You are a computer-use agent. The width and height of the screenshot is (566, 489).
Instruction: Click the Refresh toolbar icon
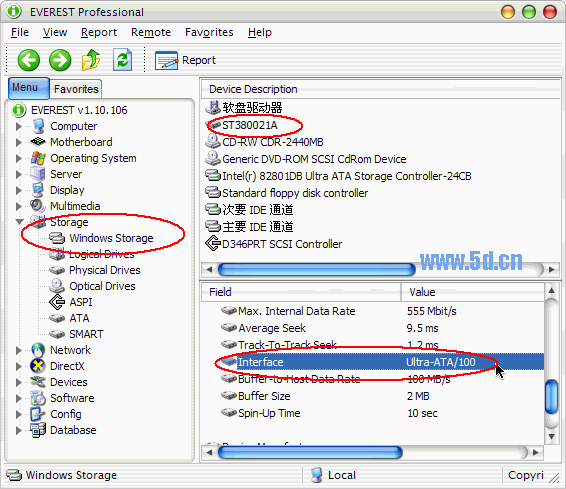(122, 60)
